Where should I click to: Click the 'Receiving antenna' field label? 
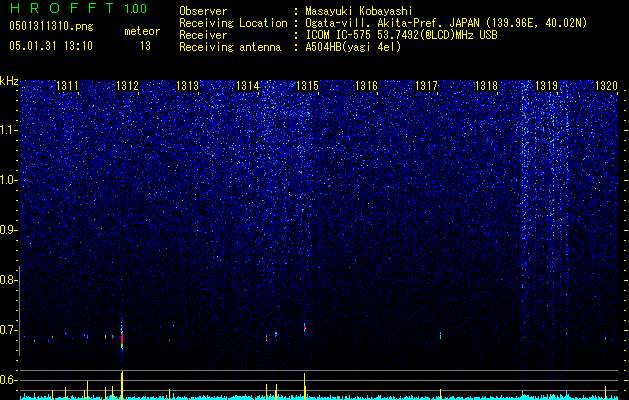[x=230, y=47]
